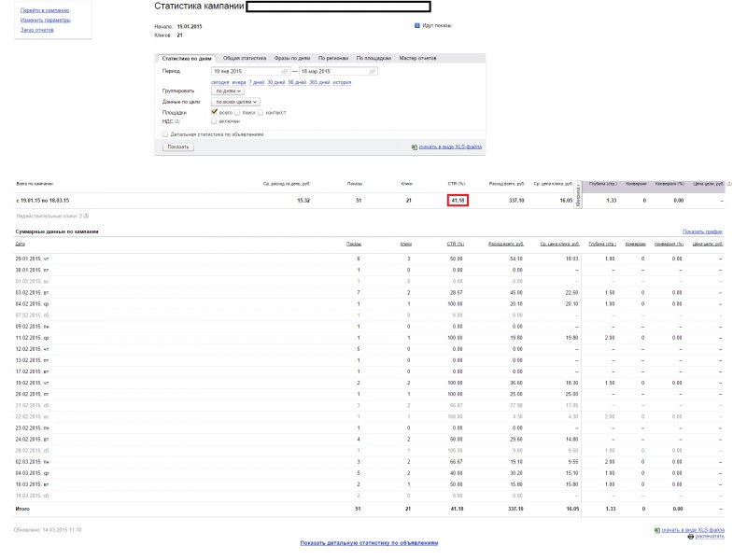Choose the 30 дней period link
Image resolution: width=747 pixels, height=560 pixels.
[x=275, y=82]
